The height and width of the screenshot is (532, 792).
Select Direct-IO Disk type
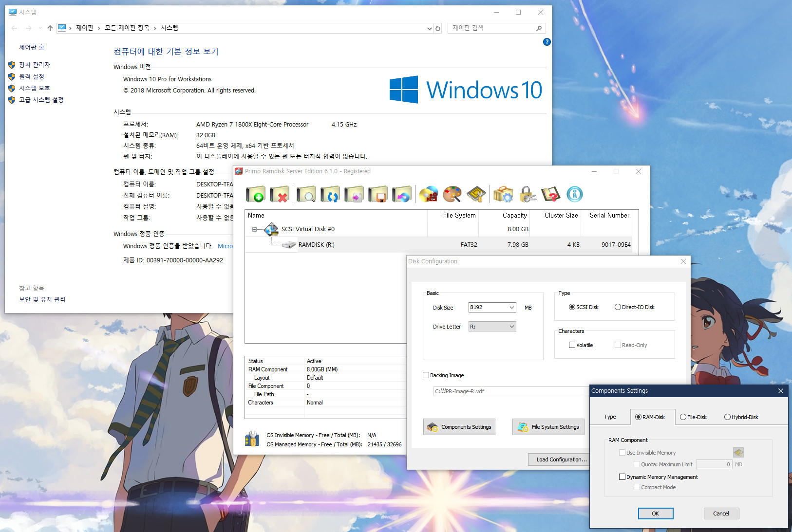635,307
